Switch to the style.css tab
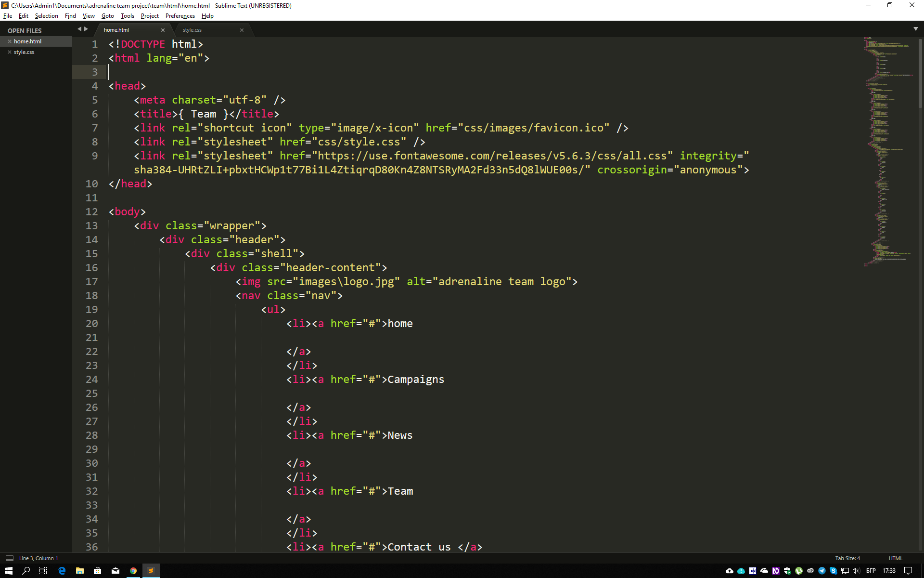This screenshot has width=924, height=578. (192, 29)
